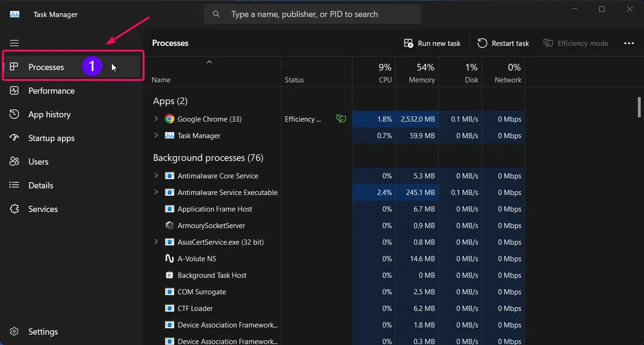Click the sort arrow above Name column
Viewport: 644px width, 345px height.
click(209, 62)
